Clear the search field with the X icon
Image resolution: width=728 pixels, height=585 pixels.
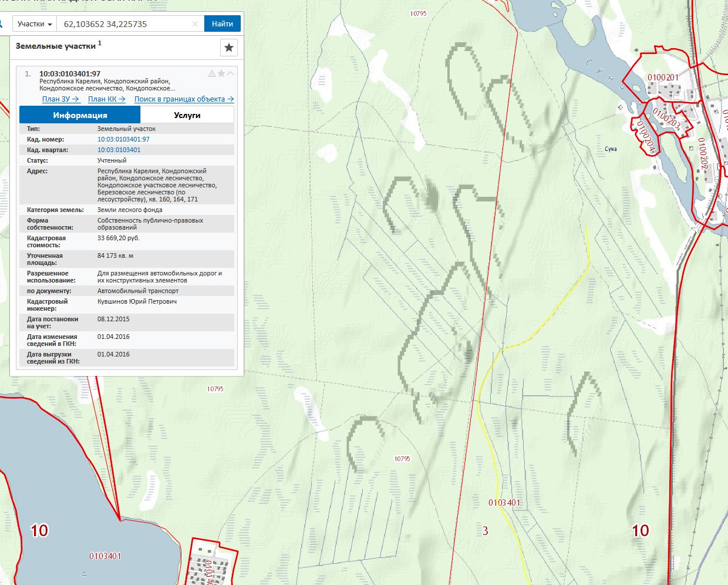[195, 24]
